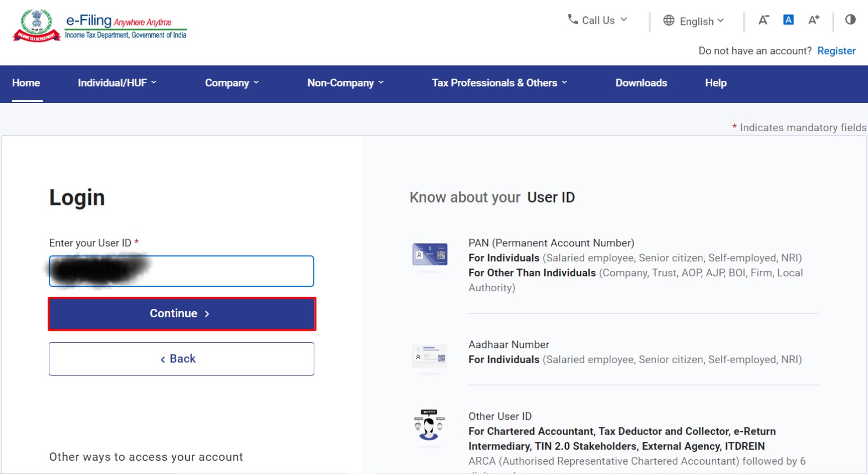Toggle high contrast mode icon
This screenshot has height=474, width=868.
[x=850, y=20]
